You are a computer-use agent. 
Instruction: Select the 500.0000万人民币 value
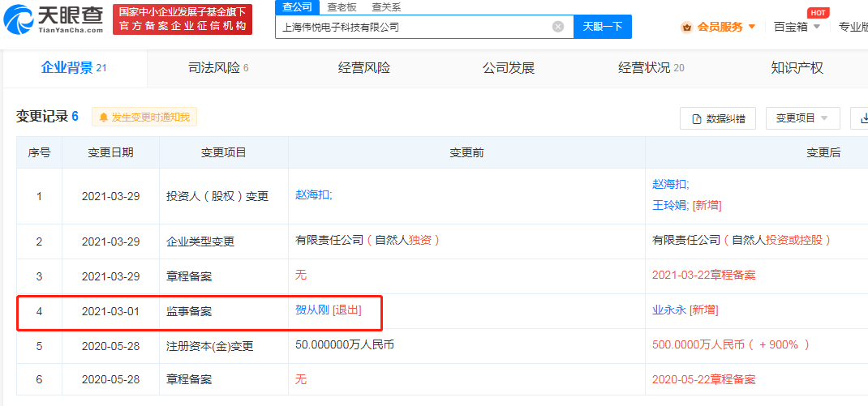698,344
